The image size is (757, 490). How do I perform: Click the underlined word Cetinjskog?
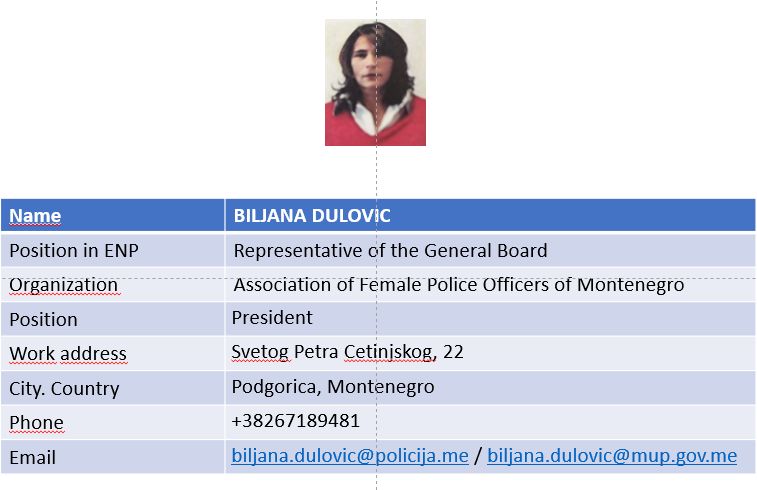390,352
